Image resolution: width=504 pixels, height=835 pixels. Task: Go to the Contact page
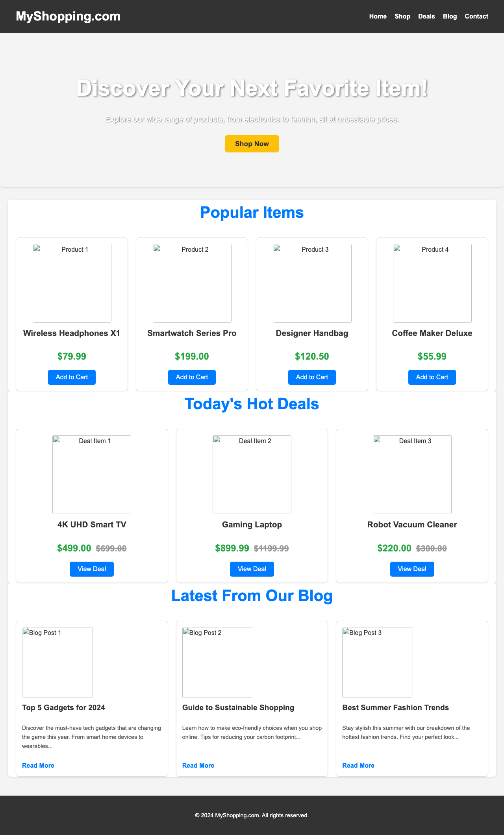(x=476, y=16)
